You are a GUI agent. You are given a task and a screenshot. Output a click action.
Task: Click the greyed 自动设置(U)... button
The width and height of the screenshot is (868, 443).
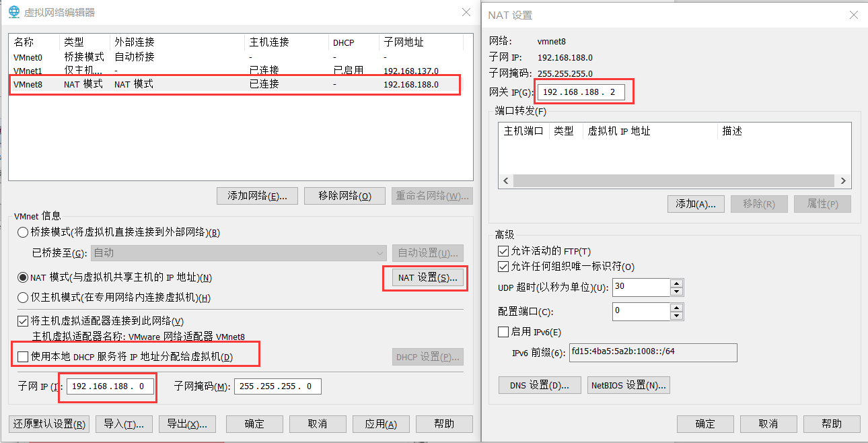pos(428,253)
